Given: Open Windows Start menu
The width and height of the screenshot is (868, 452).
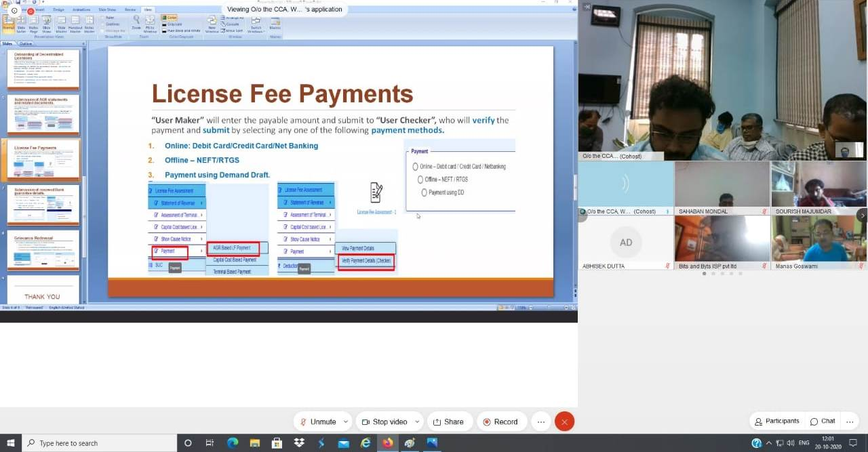Looking at the screenshot, I should tap(11, 443).
